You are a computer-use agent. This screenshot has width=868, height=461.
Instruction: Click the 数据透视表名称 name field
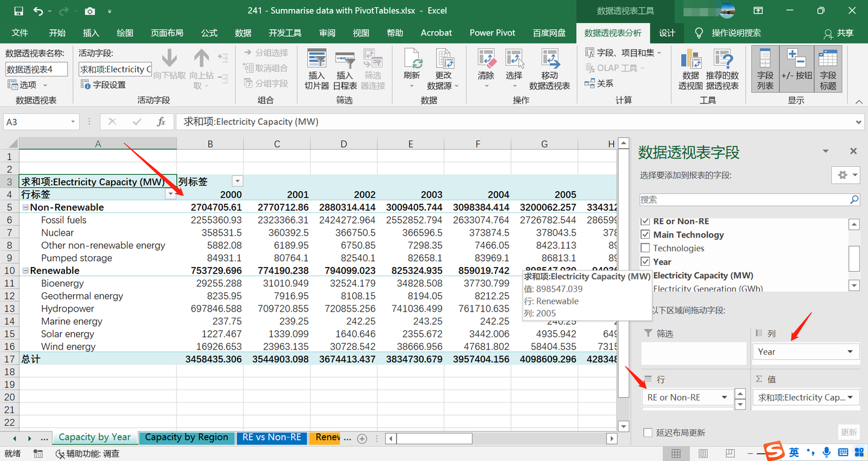coord(36,69)
